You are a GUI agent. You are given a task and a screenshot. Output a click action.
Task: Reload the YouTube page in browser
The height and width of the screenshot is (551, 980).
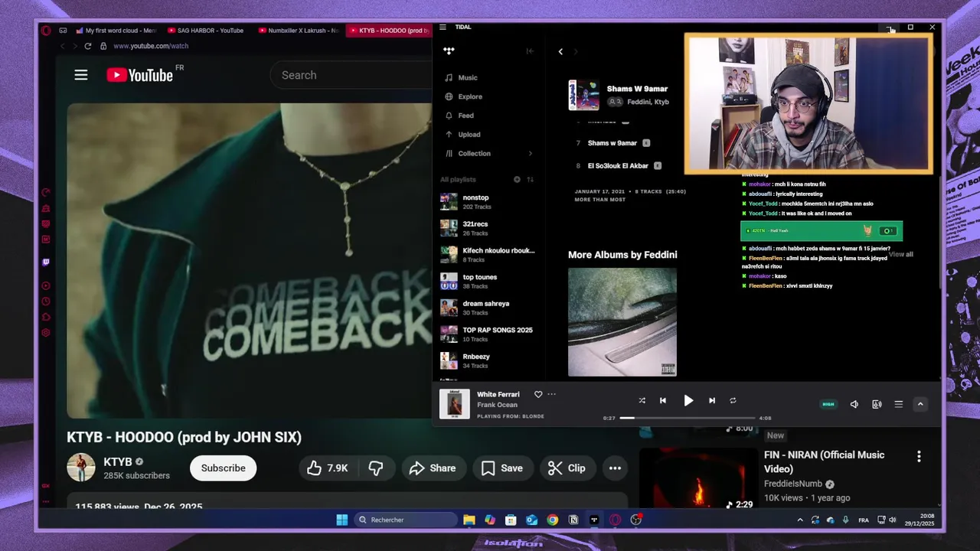click(88, 46)
